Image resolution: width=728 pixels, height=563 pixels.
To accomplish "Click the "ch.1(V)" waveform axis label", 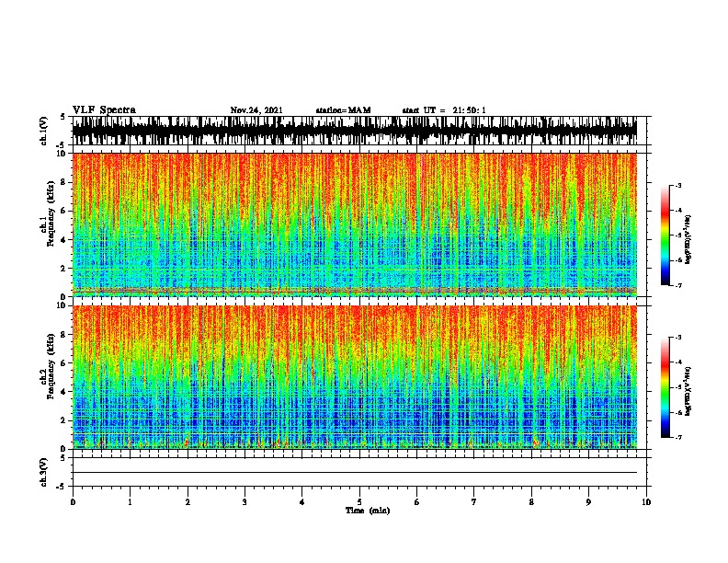I will [x=44, y=131].
